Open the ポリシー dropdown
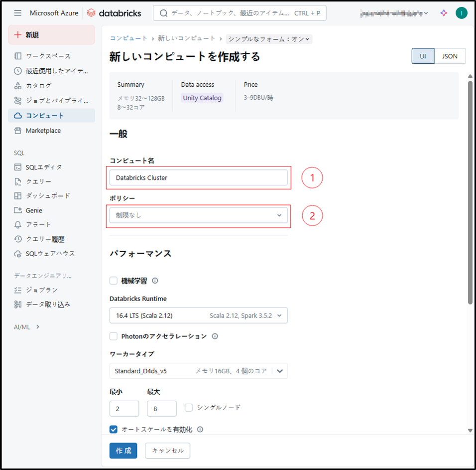The width and height of the screenshot is (476, 470). tap(198, 215)
